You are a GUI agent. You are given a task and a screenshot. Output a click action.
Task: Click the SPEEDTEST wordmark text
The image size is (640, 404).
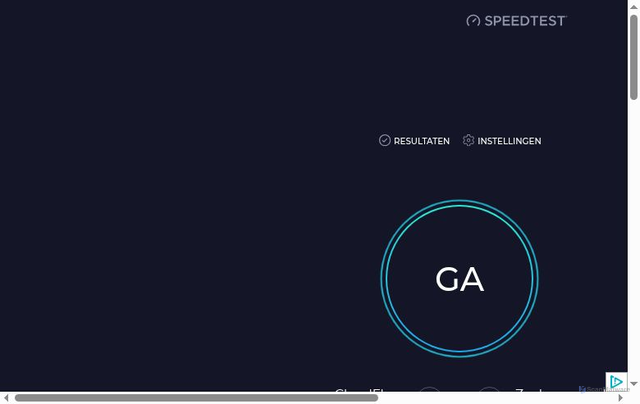click(x=526, y=21)
